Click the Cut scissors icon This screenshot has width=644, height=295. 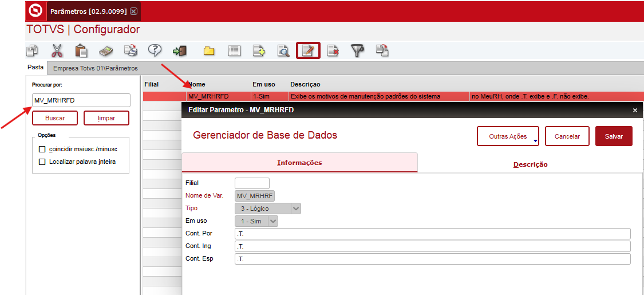click(x=57, y=51)
